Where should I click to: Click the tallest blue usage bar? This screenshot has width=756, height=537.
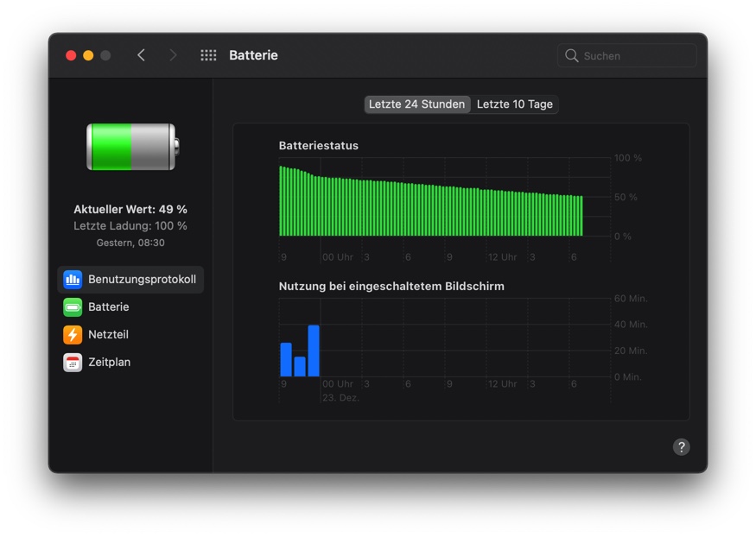pyautogui.click(x=314, y=351)
